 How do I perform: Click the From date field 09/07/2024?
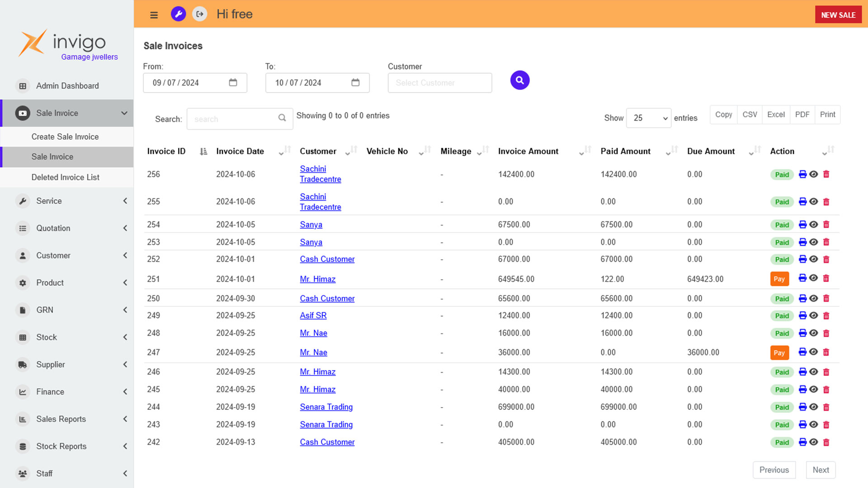point(195,83)
